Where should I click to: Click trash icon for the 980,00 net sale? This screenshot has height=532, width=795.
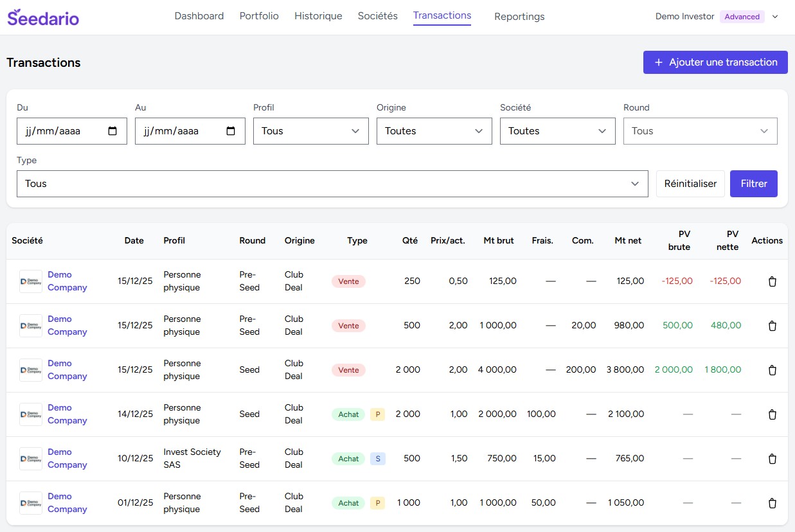pyautogui.click(x=773, y=326)
